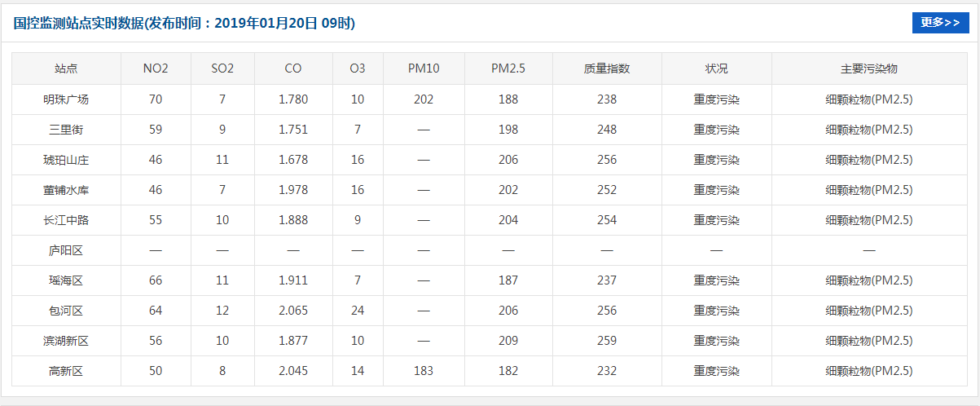The image size is (980, 406).
Task: Click the NO2 value 55 for 长江中路
Action: [156, 220]
